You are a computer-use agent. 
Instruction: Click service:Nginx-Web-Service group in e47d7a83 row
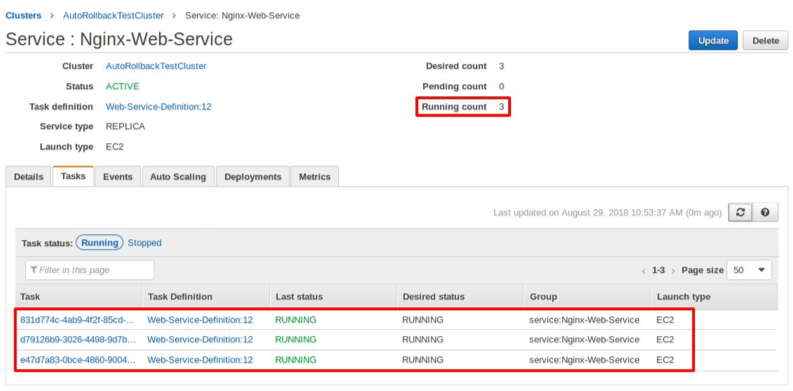584,360
